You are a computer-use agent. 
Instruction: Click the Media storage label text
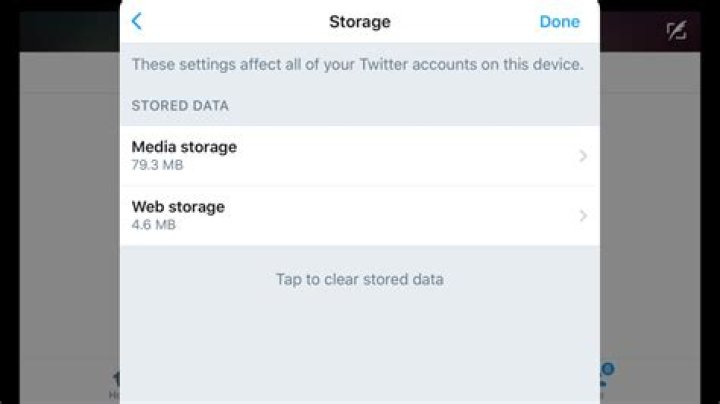point(184,147)
